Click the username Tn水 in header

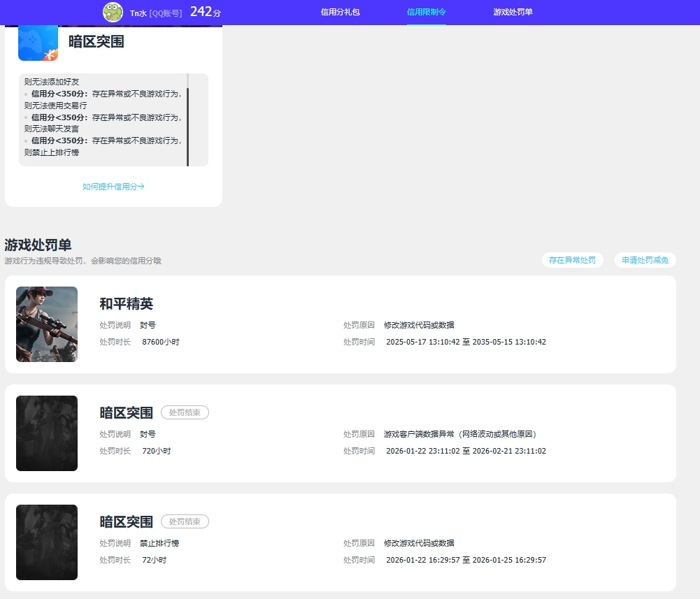coord(138,13)
